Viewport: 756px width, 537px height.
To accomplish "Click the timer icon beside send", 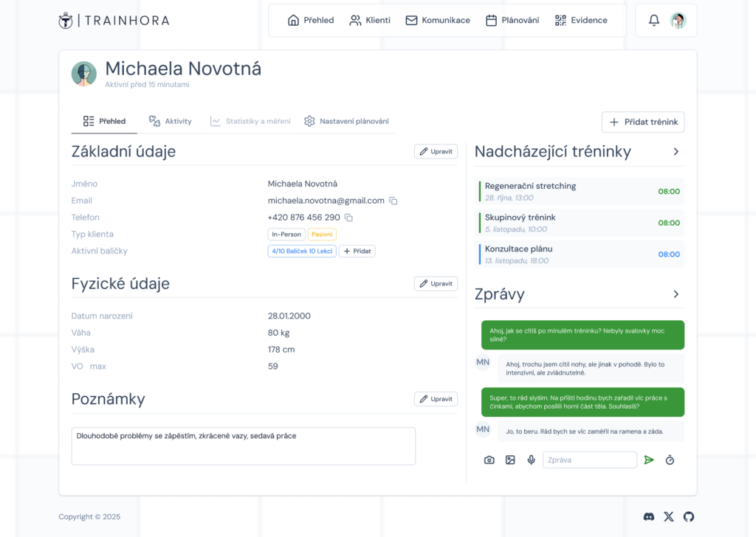I will (670, 460).
